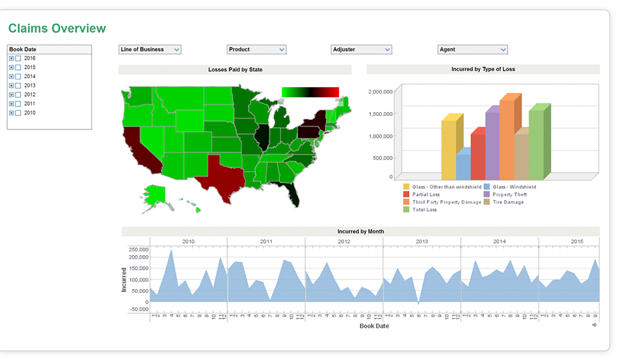Click the Tire Damage legend marker
This screenshot has width=619, height=364.
point(487,202)
